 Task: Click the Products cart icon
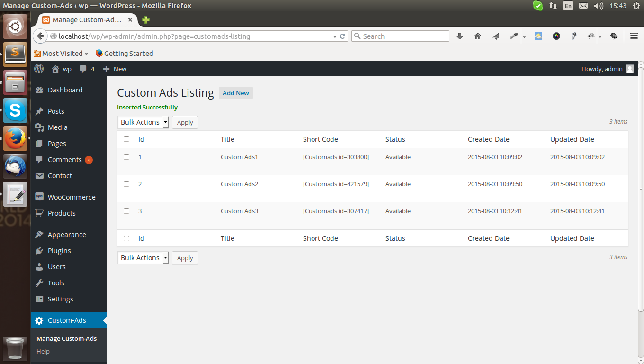39,213
